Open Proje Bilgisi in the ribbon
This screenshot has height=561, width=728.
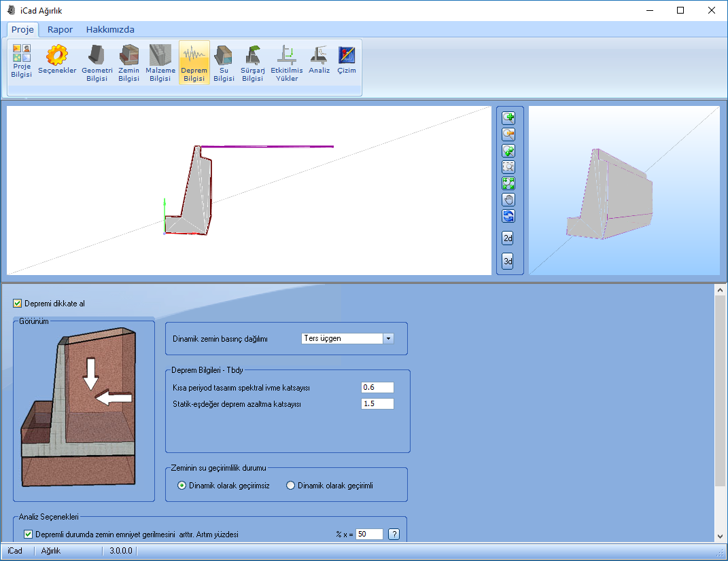tap(21, 61)
